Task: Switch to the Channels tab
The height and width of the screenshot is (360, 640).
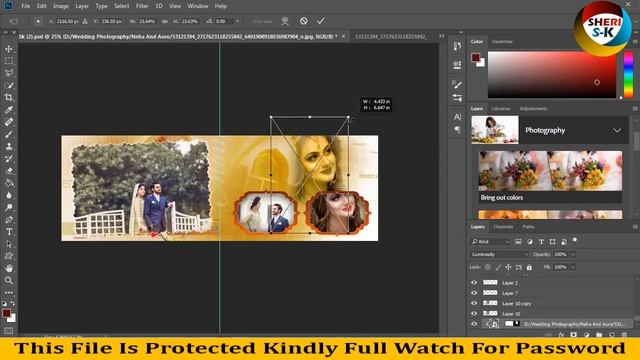Action: click(x=503, y=227)
